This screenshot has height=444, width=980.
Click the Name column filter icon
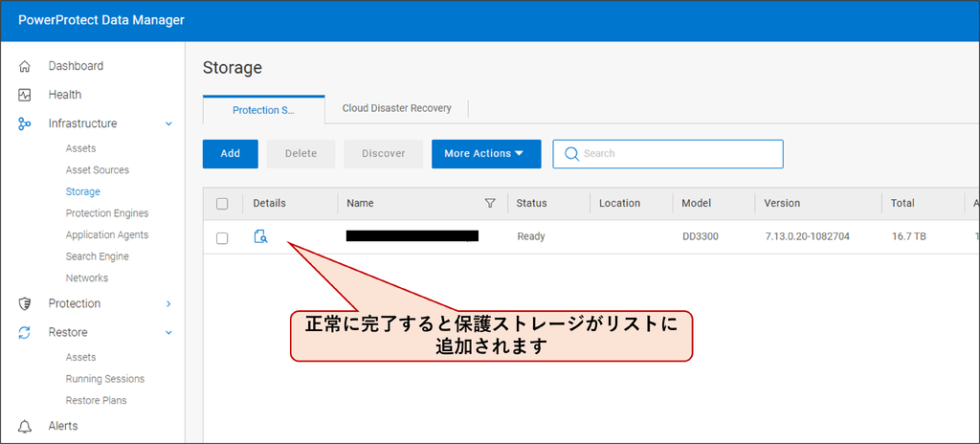tap(490, 203)
